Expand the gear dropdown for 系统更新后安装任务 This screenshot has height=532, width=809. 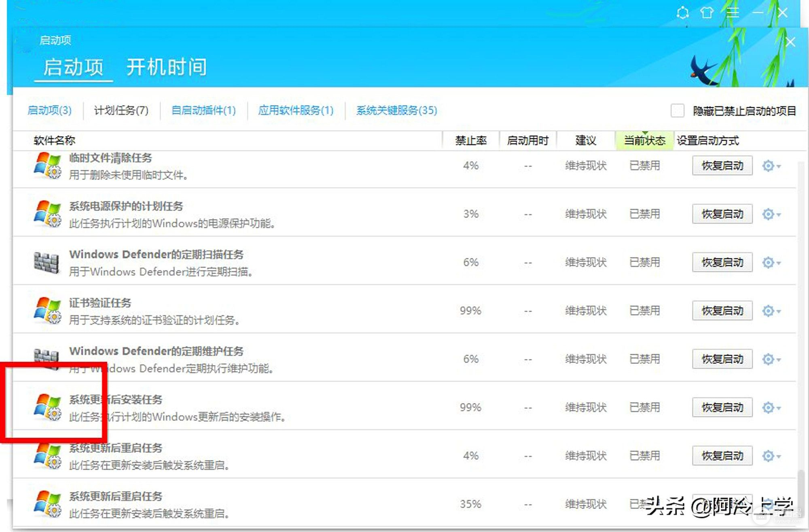tap(771, 407)
